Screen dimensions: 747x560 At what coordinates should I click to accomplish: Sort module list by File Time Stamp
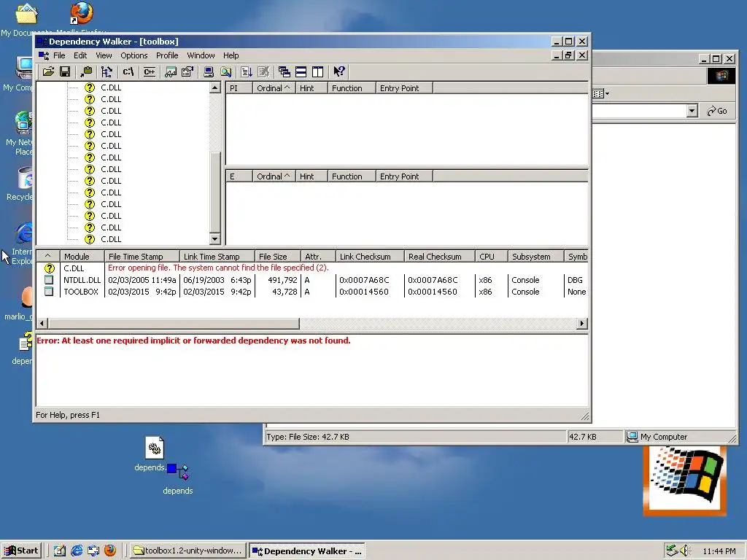click(142, 257)
